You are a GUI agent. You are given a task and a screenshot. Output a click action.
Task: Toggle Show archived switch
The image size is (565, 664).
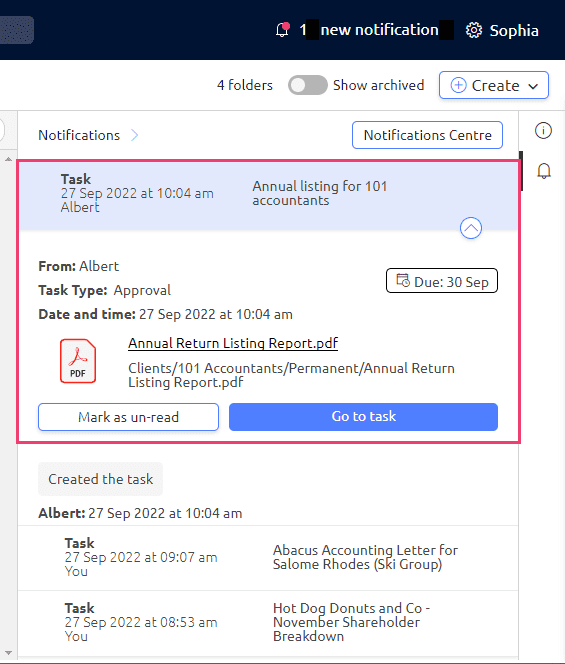pos(307,85)
